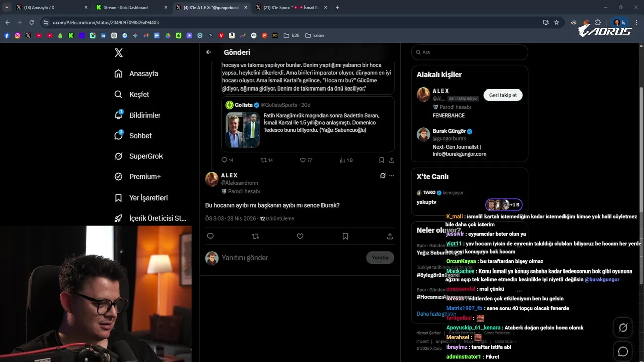Switch to the X'te Sporx tab
The width and height of the screenshot is (644, 362).
point(291,7)
